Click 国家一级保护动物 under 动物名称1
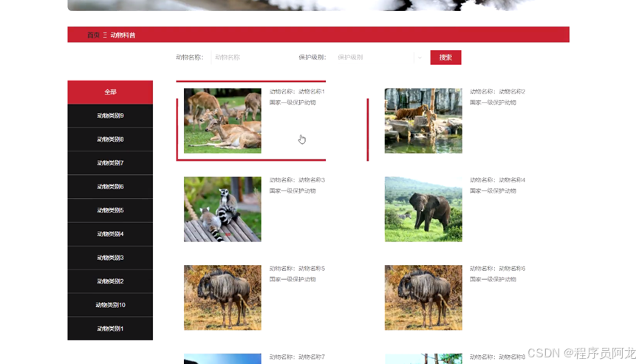The width and height of the screenshot is (639, 364). (293, 103)
